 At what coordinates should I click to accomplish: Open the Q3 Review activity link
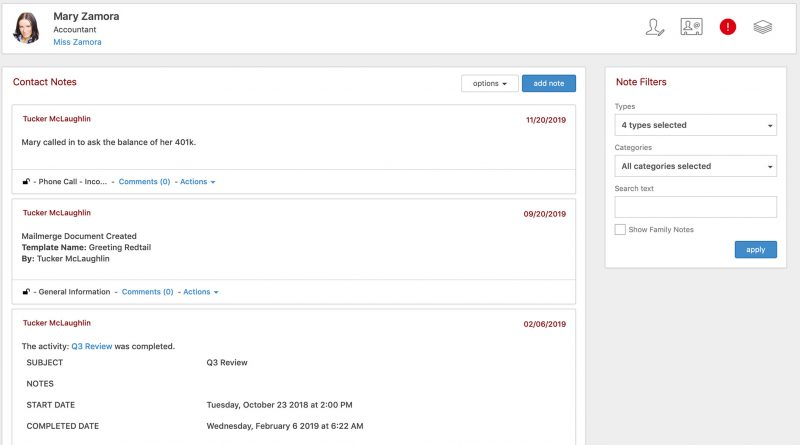click(x=92, y=346)
